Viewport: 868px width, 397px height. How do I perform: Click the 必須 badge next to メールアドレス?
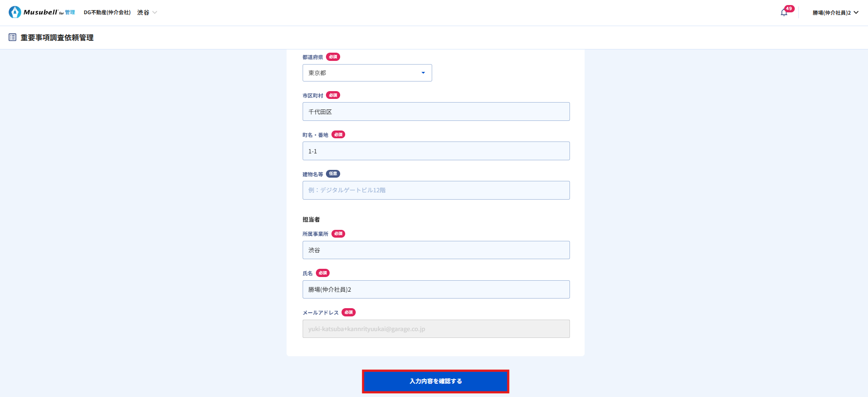coord(348,312)
